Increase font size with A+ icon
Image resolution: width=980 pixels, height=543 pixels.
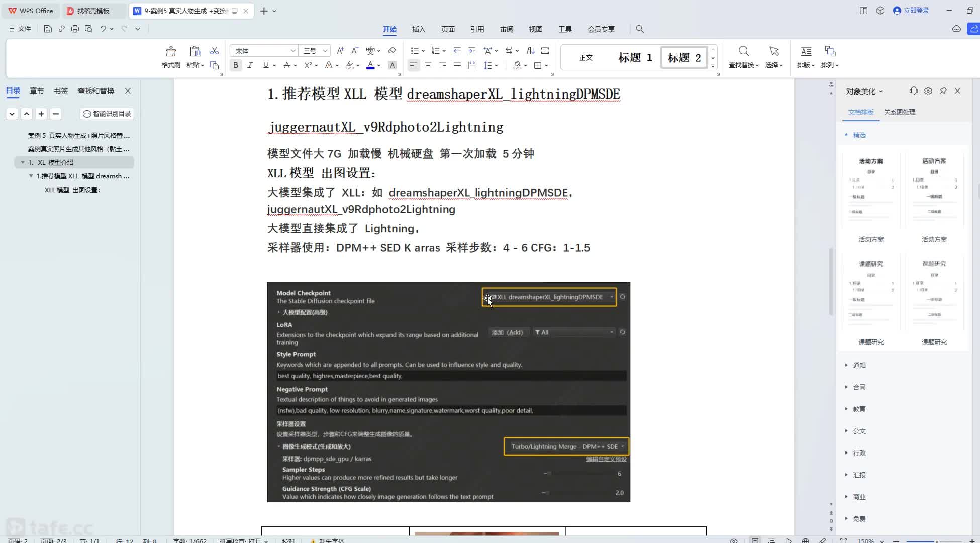[340, 51]
